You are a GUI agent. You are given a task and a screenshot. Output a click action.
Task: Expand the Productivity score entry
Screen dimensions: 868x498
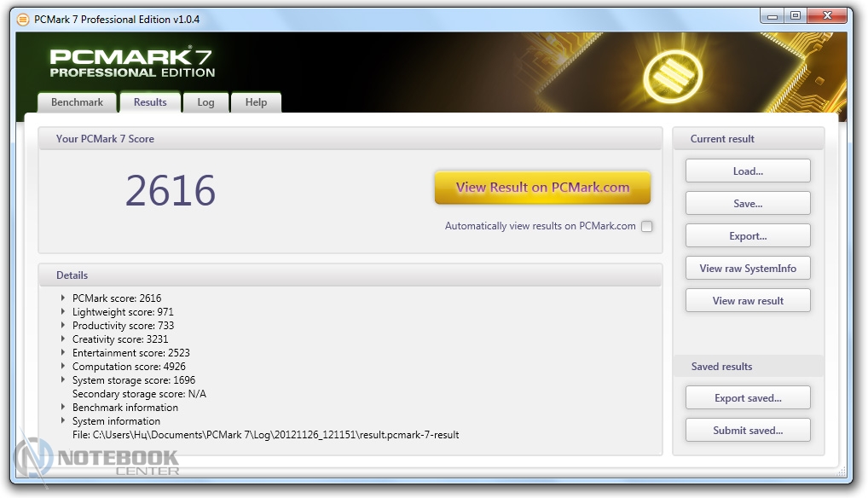pyautogui.click(x=64, y=326)
